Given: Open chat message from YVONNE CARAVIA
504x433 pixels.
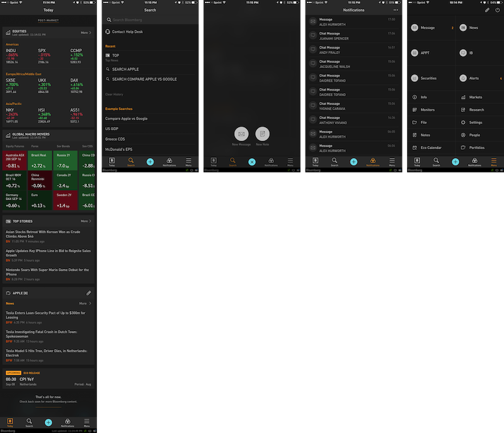Looking at the screenshot, I should [x=353, y=106].
